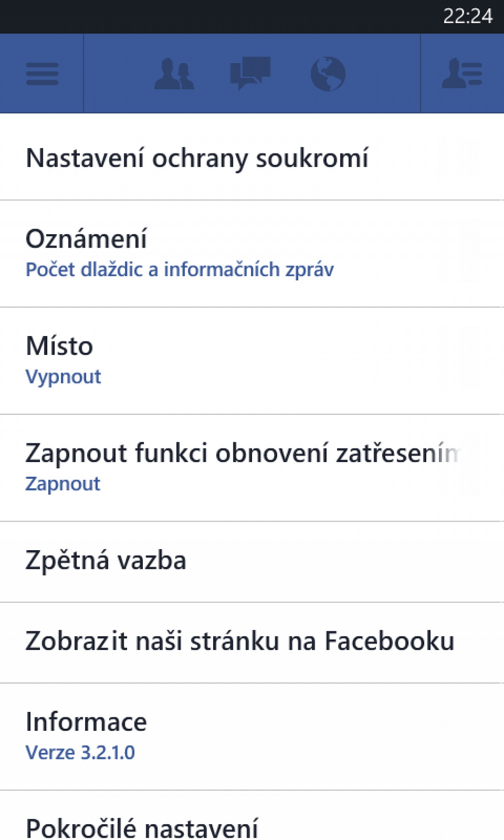
Task: Toggle shake refresh via the Zapnout label
Action: click(x=63, y=484)
